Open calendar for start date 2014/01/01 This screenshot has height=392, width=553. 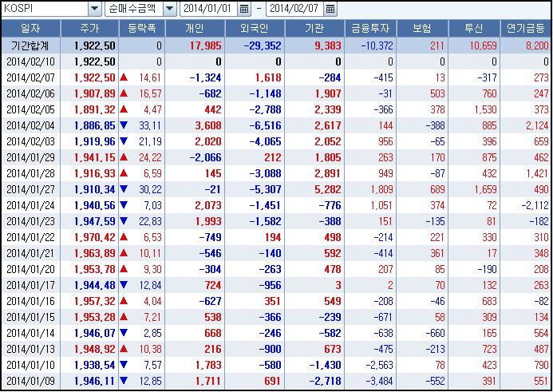pyautogui.click(x=244, y=9)
